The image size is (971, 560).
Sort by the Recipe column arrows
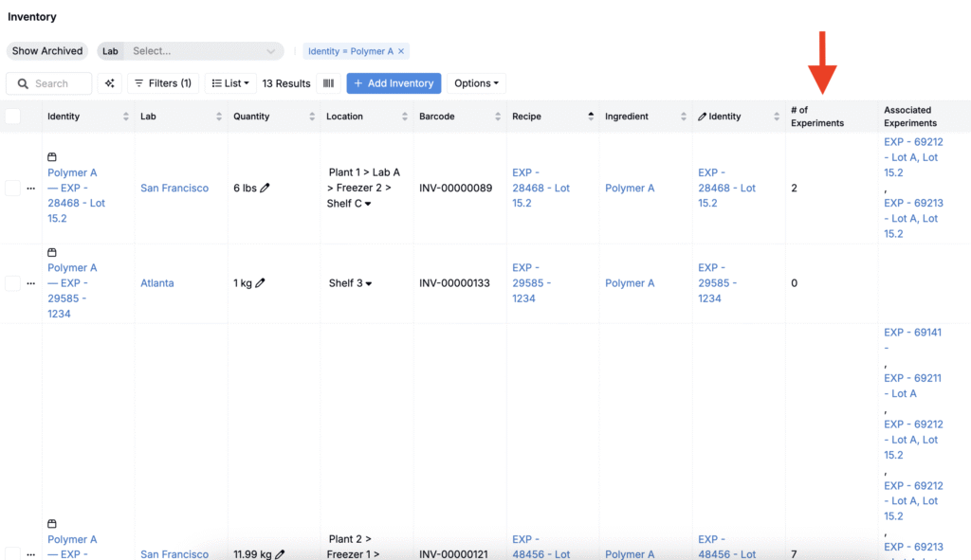tap(591, 117)
